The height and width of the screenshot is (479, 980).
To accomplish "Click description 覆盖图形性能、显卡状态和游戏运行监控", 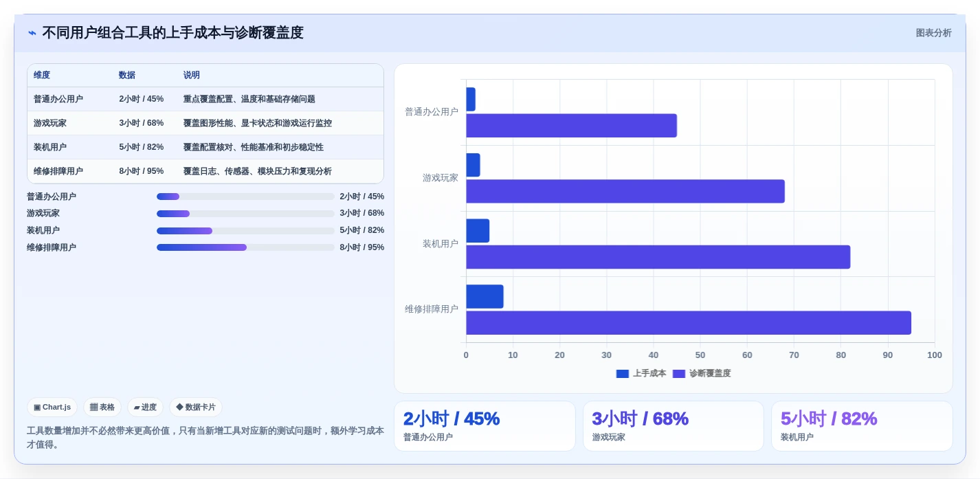I will pyautogui.click(x=258, y=123).
